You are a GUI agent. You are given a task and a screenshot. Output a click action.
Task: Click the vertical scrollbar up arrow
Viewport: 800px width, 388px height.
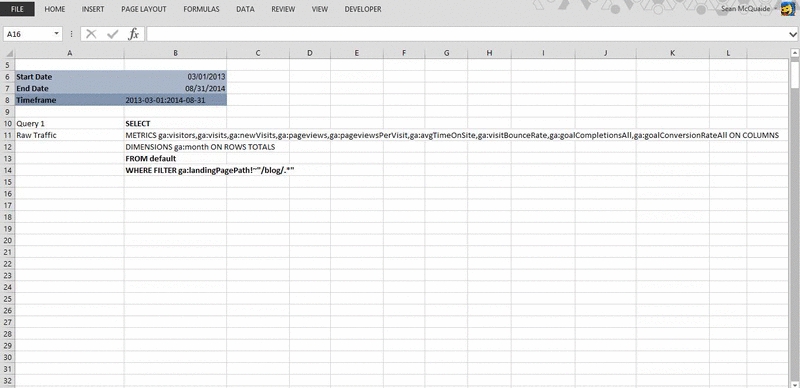click(x=794, y=53)
